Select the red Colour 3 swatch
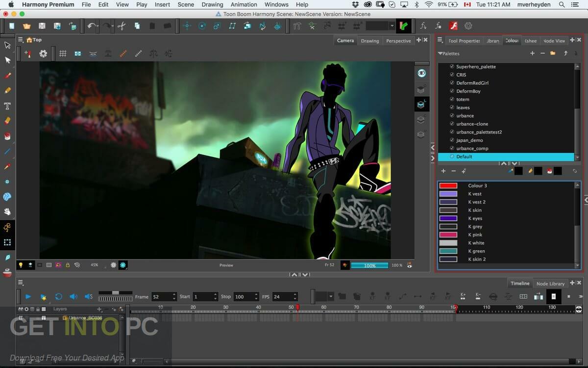 448,185
